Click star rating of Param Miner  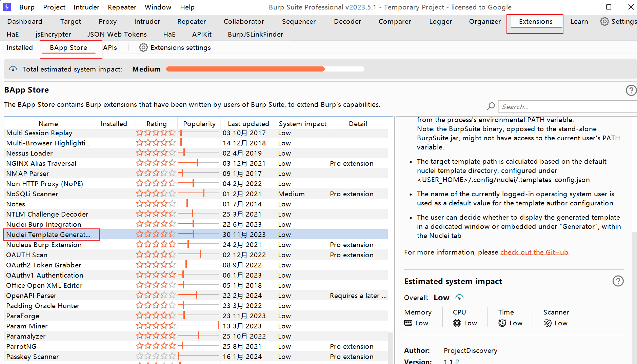[156, 326]
